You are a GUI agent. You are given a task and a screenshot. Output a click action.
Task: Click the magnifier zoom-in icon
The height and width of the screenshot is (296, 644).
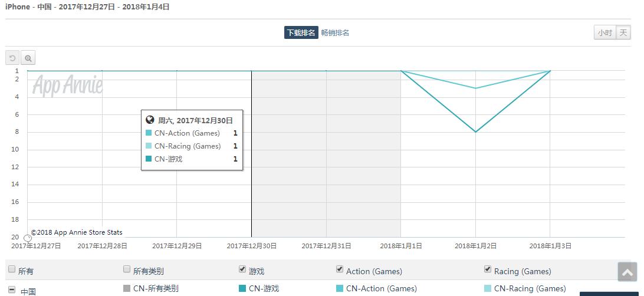(28, 58)
